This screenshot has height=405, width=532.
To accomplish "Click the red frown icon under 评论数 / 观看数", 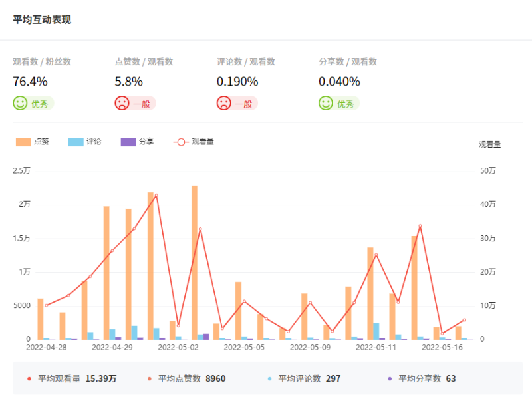I will (224, 104).
